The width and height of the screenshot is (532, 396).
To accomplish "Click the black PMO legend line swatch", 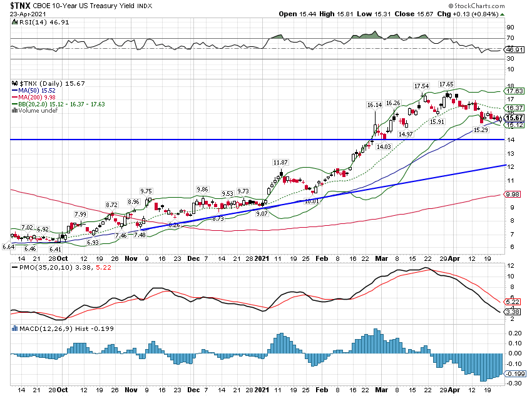I will click(14, 268).
